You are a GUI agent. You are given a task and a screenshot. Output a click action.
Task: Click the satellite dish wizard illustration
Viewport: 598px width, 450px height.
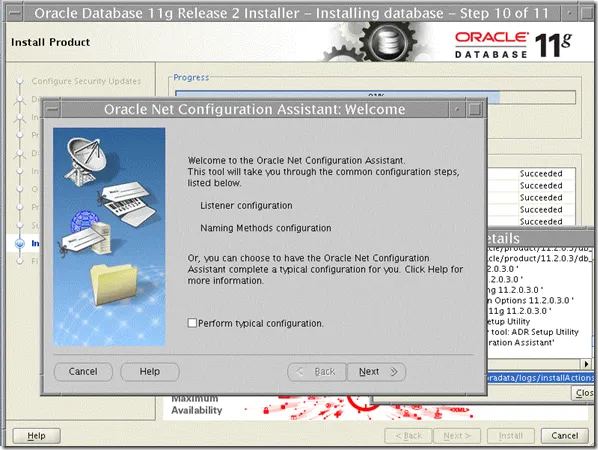pyautogui.click(x=85, y=161)
